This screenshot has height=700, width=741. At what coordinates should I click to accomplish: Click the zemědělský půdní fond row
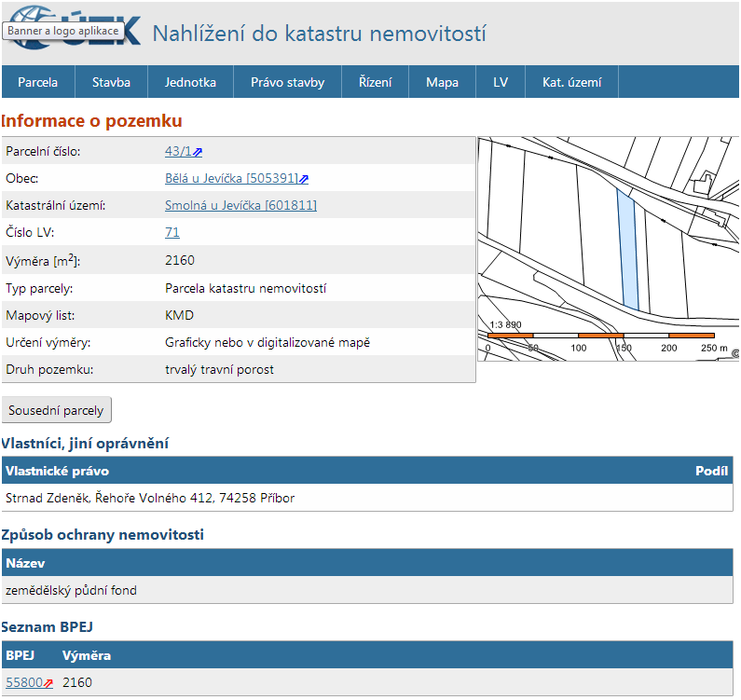[x=367, y=590]
